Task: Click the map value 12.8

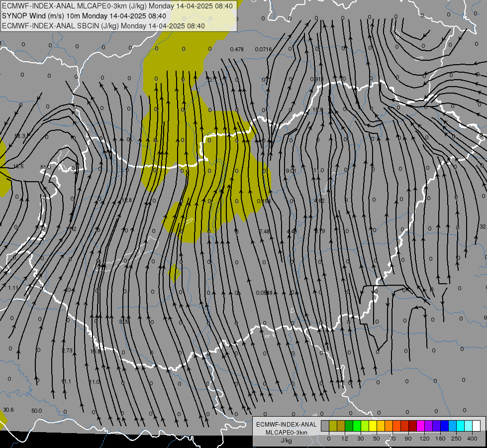Action: [x=126, y=200]
